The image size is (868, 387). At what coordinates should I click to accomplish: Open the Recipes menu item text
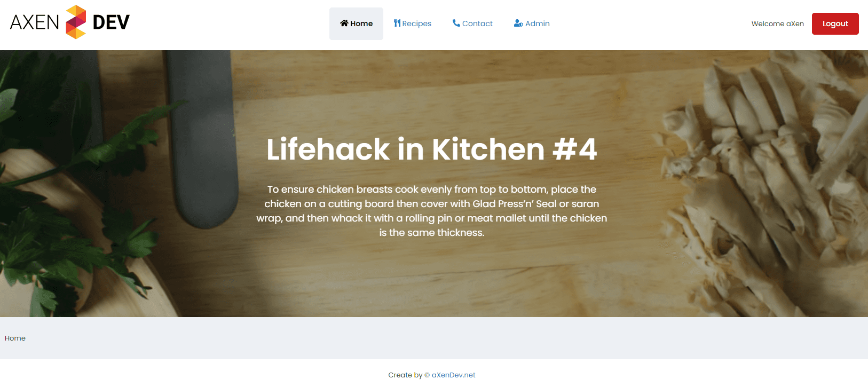417,23
